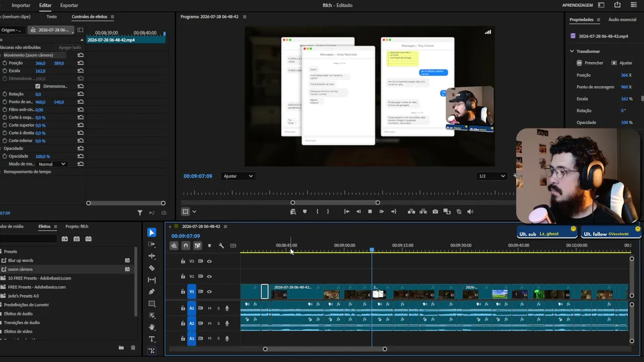Click Mark Out in Program monitor
The image size is (644, 362).
(x=328, y=212)
